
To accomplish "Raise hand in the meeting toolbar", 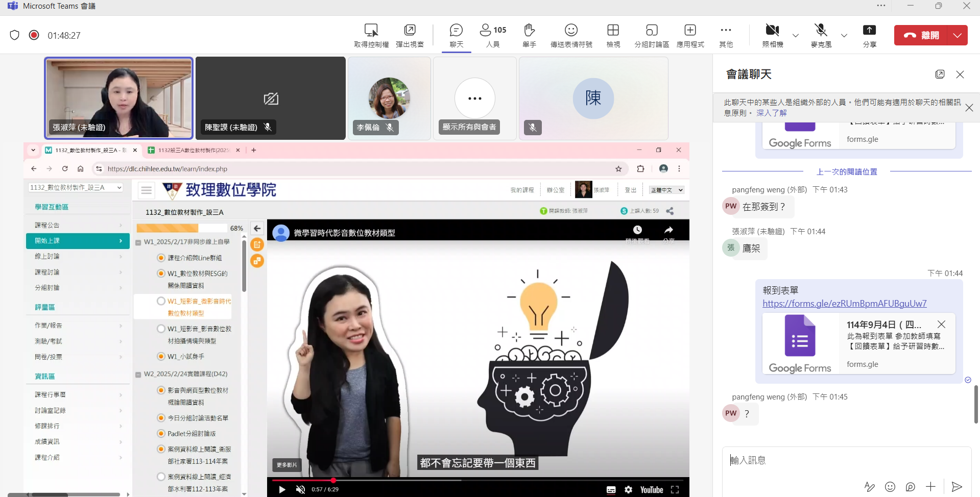I will [529, 35].
